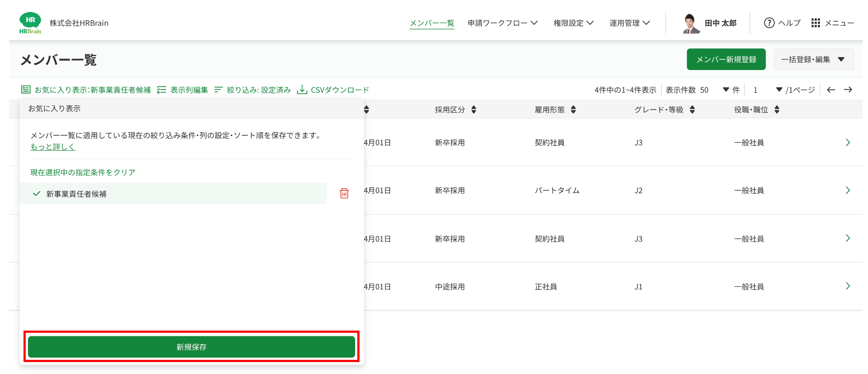Toggle お気に入り表示:新事業責任者候補 panel
Image resolution: width=868 pixels, height=374 pixels.
(x=86, y=90)
